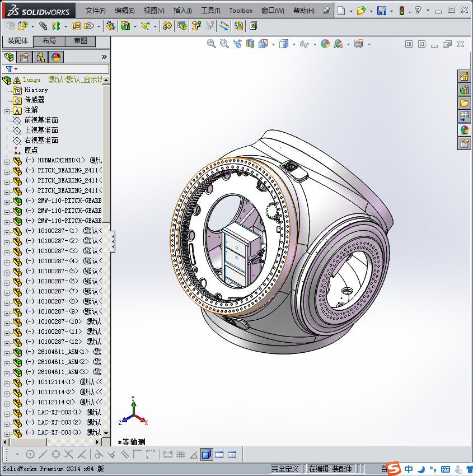Screen dimensions: 473x476
Task: Click Zoom to Area icon
Action: pyautogui.click(x=224, y=44)
